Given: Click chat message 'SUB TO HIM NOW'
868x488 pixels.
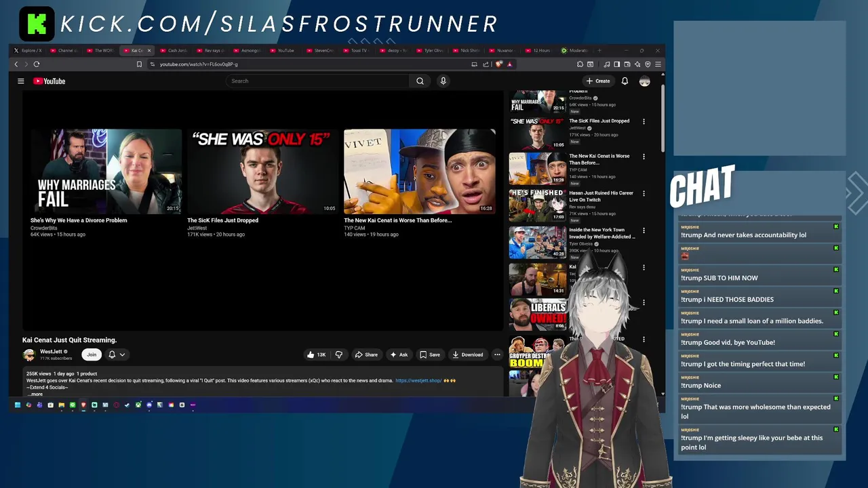Looking at the screenshot, I should [x=719, y=278].
